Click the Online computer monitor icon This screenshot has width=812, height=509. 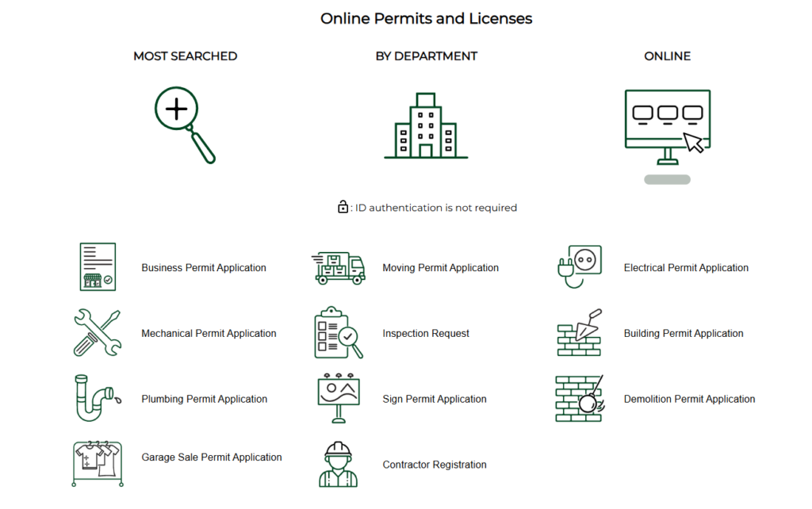[667, 126]
